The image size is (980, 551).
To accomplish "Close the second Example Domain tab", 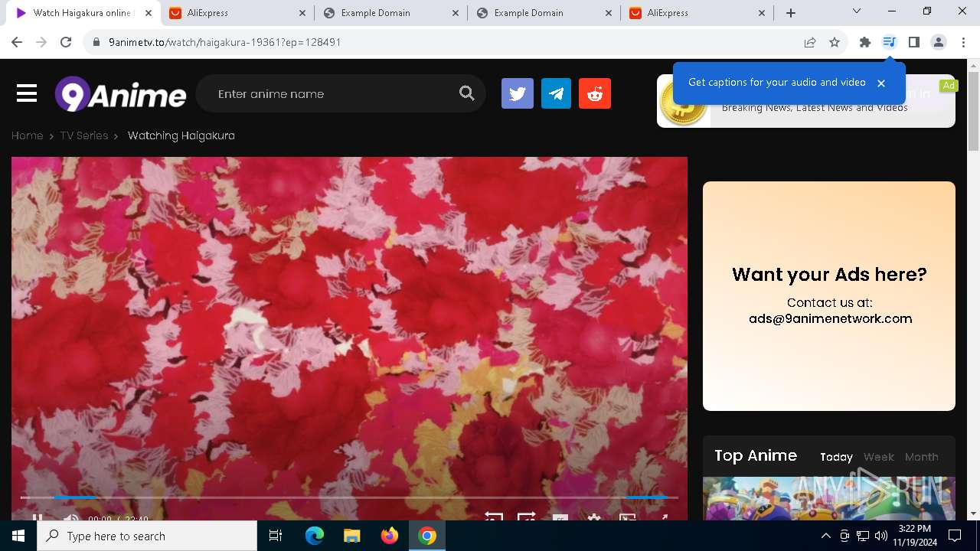I will coord(609,13).
